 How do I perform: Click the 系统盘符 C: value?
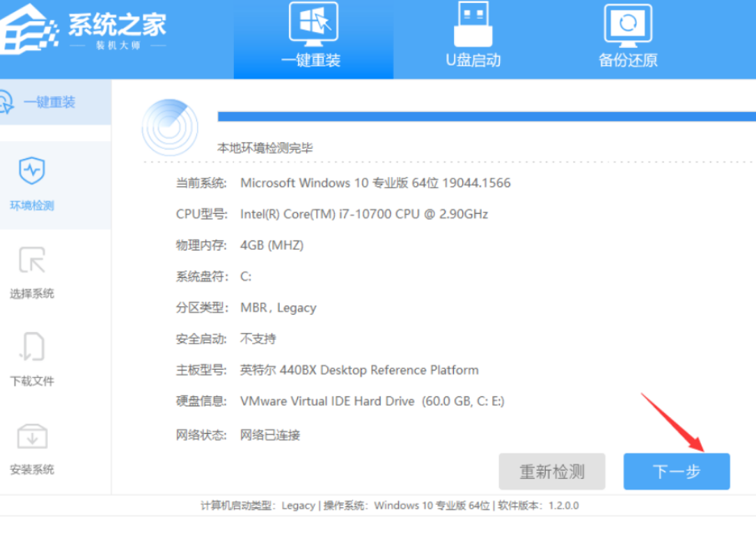pos(246,276)
